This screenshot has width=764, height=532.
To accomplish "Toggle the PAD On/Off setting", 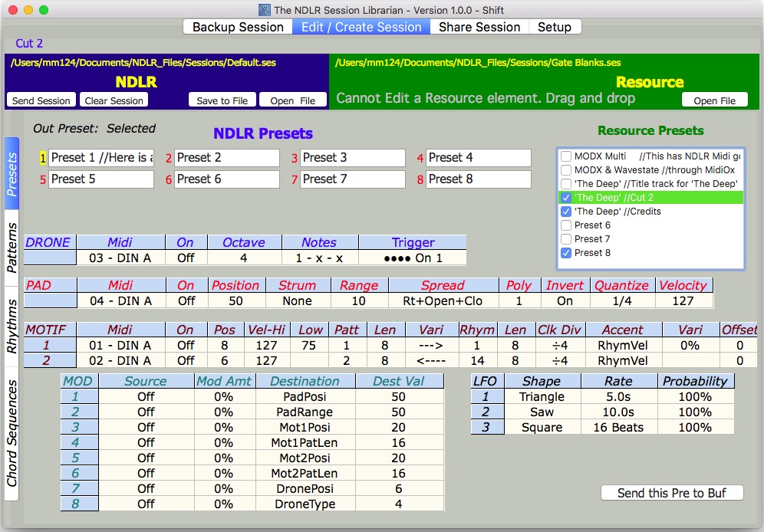I will point(186,301).
